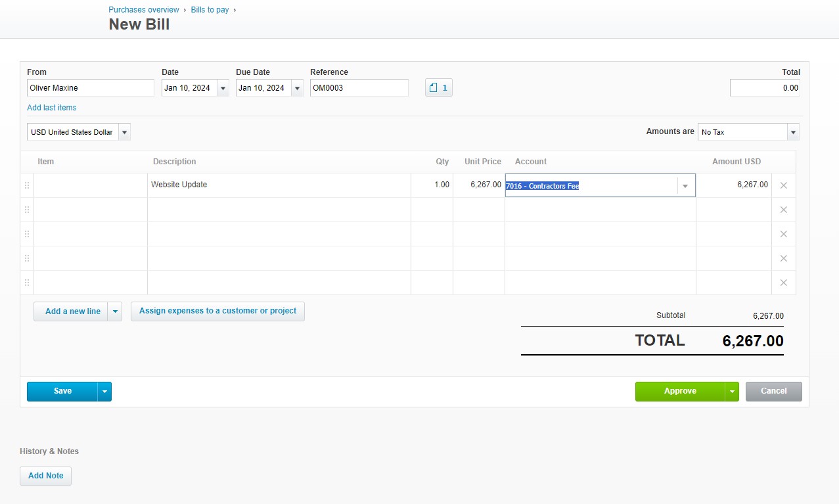Go to Purchases overview breadcrumb
This screenshot has height=504, width=839.
coord(144,10)
